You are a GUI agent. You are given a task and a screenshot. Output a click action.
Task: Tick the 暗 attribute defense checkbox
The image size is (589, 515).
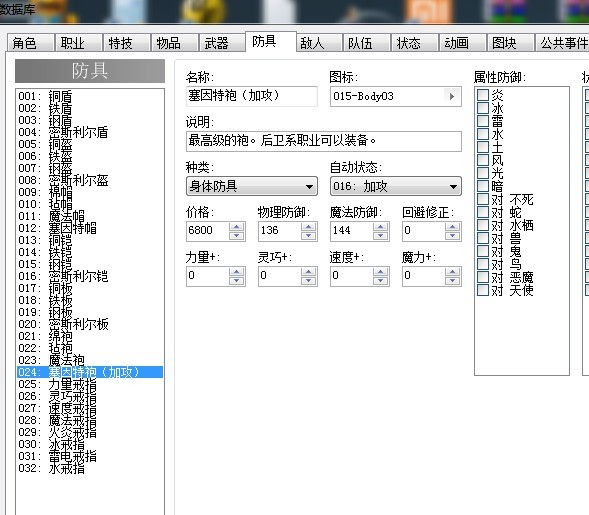(483, 186)
